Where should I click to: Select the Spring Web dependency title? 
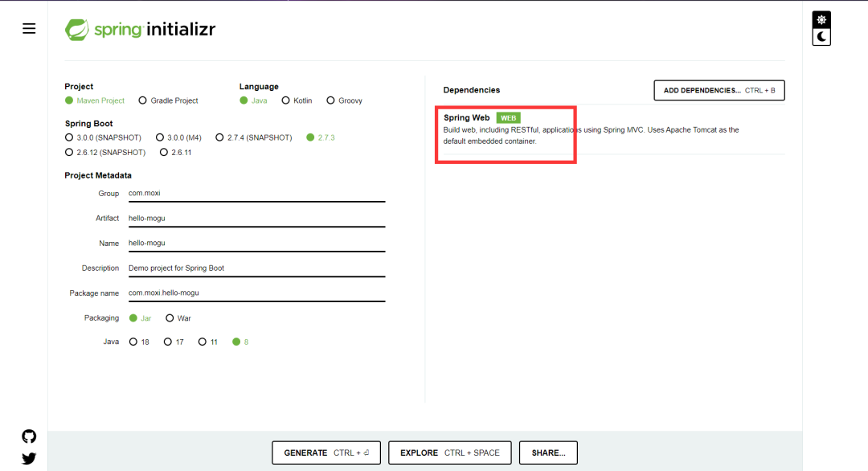click(467, 117)
